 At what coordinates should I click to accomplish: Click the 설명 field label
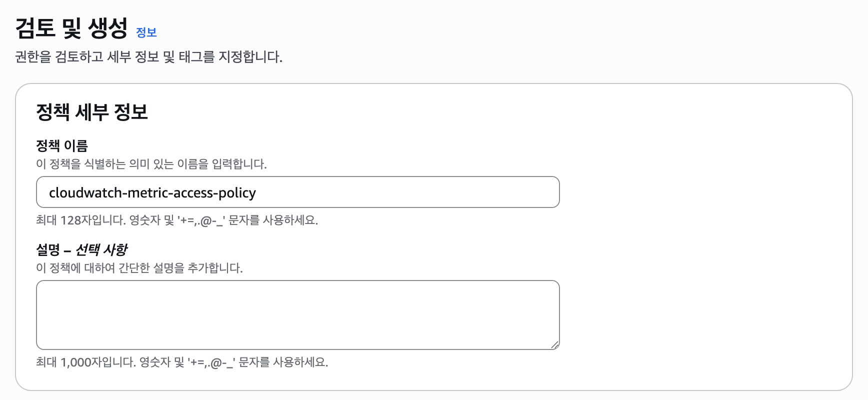point(47,249)
